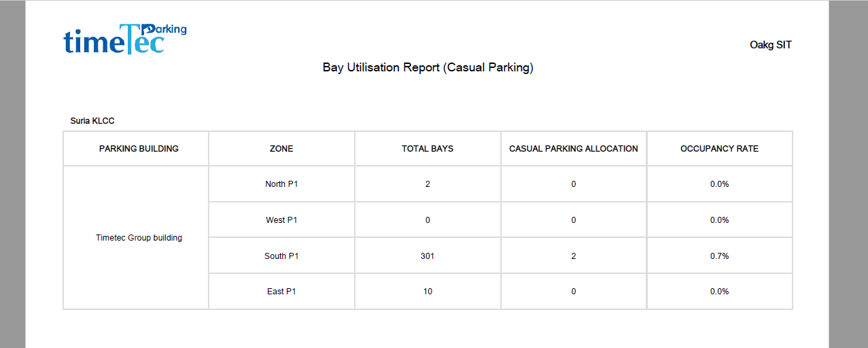The image size is (868, 348).
Task: Click the OCCUPANCY RATE column header
Action: pos(719,148)
